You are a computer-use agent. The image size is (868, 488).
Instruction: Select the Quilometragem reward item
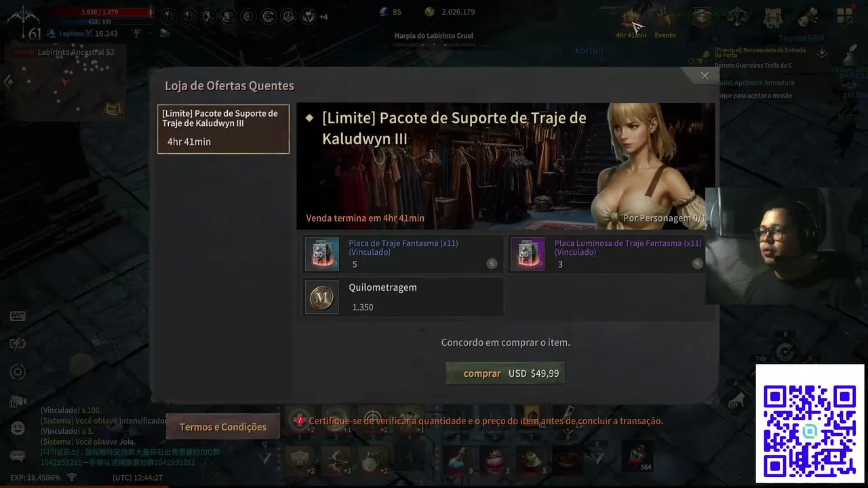(x=403, y=297)
